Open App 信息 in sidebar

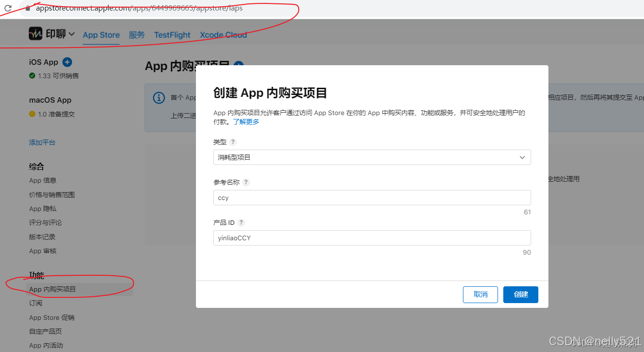click(x=43, y=180)
